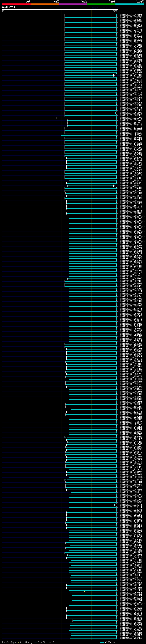
Task: Click the green ~80% identity color segment
Action: click(x=101, y=4)
